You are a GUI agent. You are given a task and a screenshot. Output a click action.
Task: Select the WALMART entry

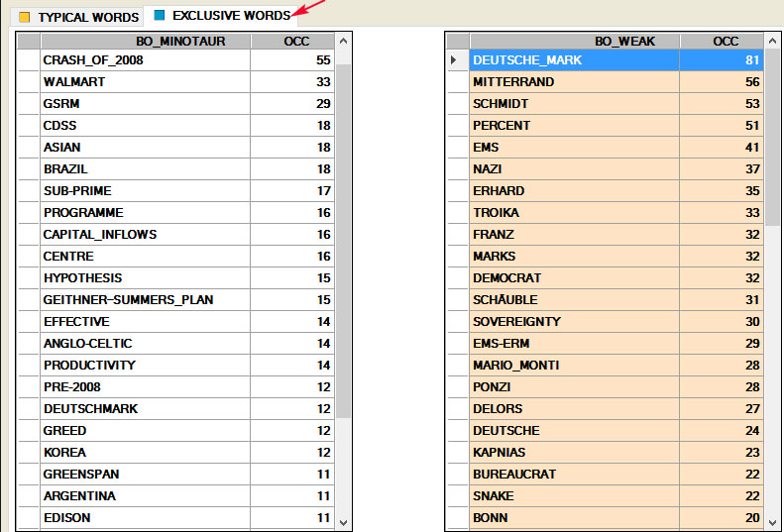[x=176, y=81]
